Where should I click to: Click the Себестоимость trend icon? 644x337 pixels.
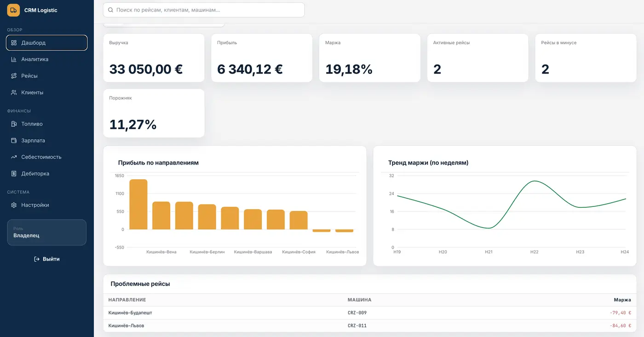tap(14, 157)
